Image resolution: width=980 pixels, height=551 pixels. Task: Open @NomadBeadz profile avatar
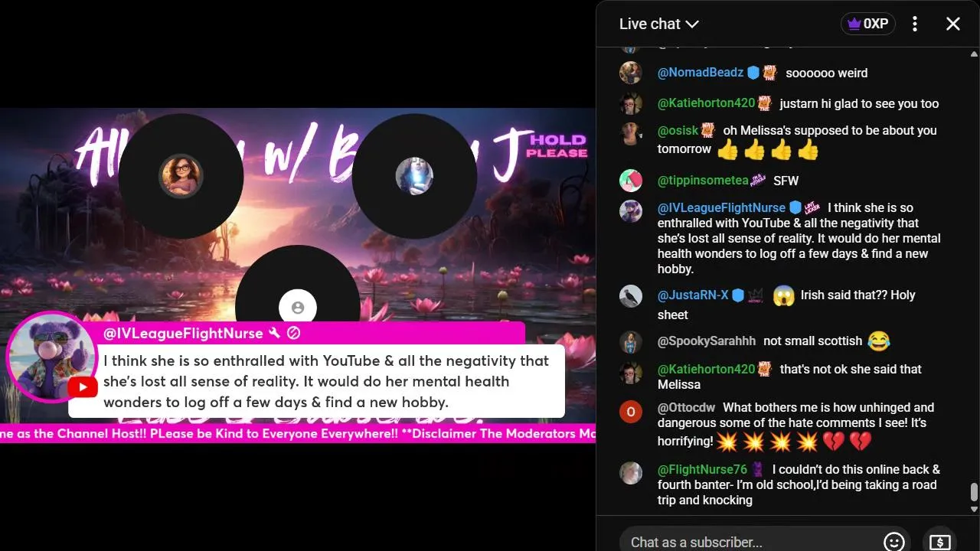(x=631, y=73)
